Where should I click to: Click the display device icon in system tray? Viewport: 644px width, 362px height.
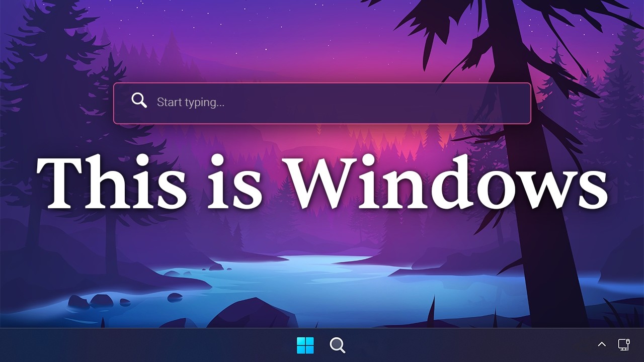click(x=623, y=345)
